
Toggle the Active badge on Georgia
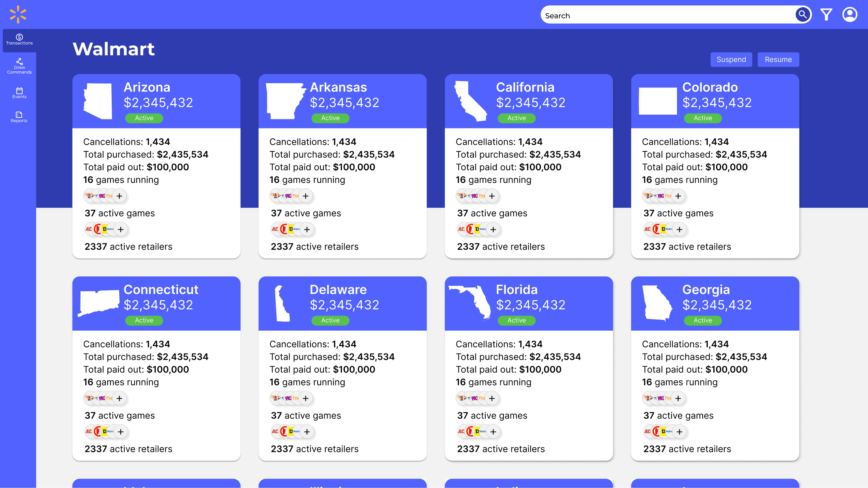tap(703, 320)
